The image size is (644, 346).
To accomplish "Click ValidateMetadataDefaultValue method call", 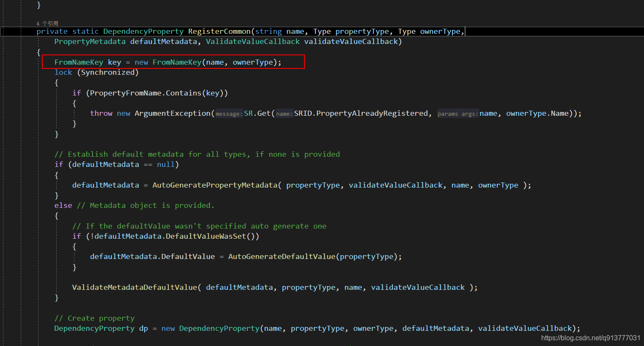I will pyautogui.click(x=134, y=287).
